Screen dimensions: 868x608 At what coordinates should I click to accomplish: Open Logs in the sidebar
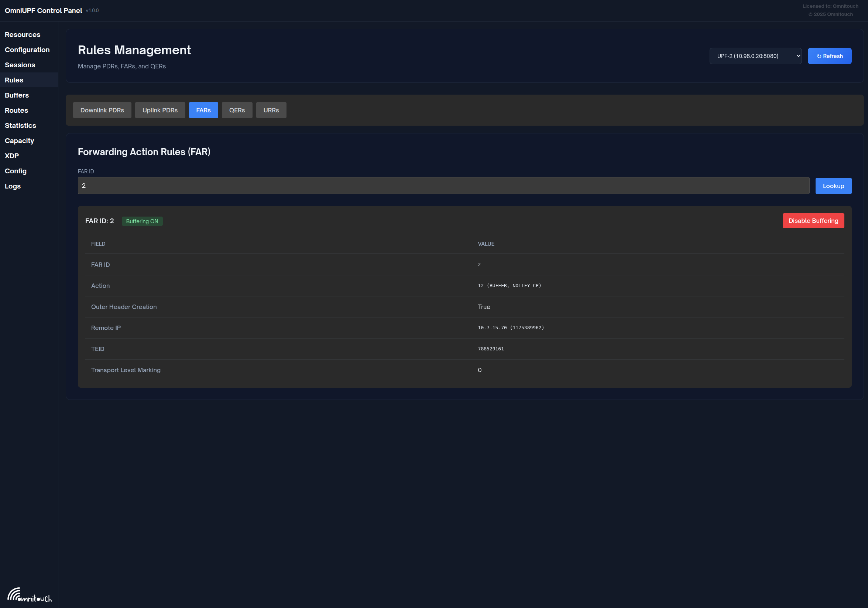click(x=13, y=186)
